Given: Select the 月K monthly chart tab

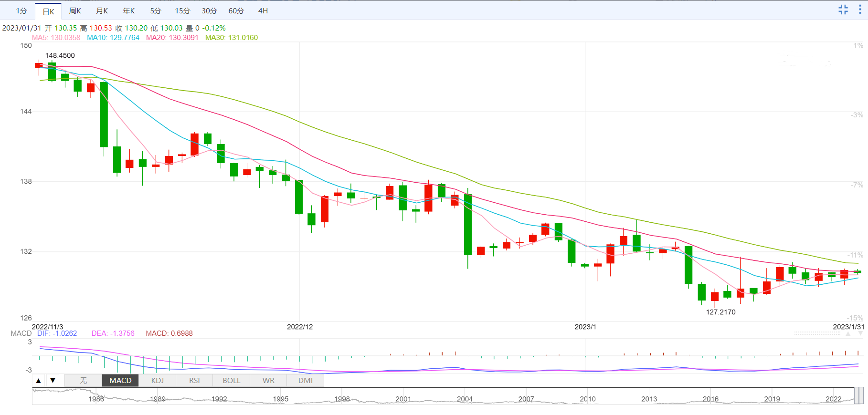Looking at the screenshot, I should click(x=102, y=11).
